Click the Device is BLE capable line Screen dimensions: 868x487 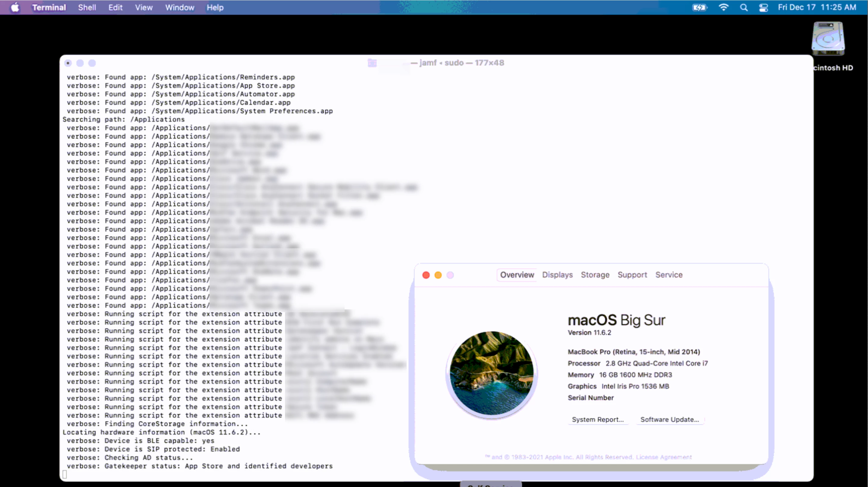coord(140,440)
